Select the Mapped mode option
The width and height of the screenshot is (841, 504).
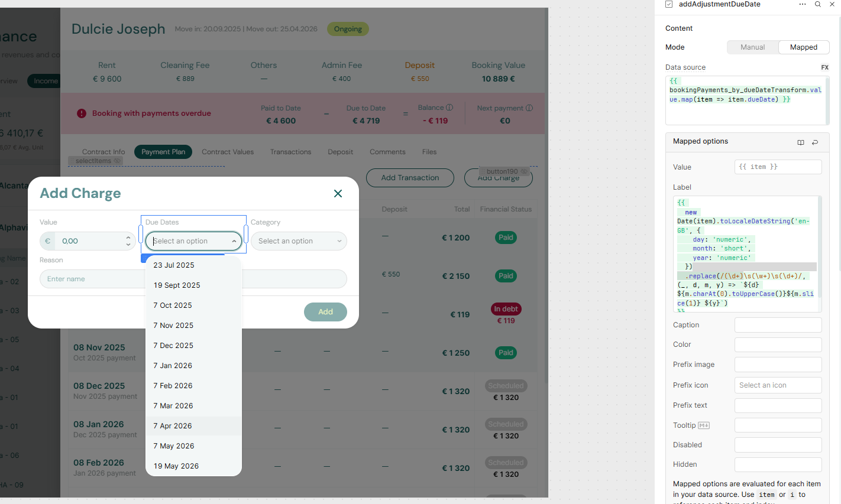point(804,47)
